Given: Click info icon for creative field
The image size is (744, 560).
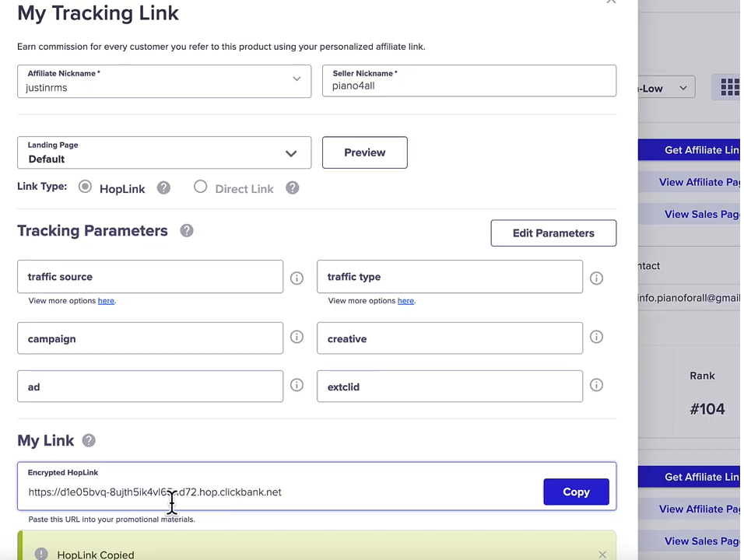Looking at the screenshot, I should (x=596, y=337).
